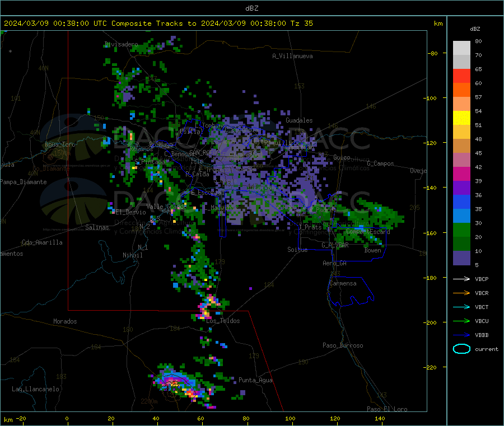This screenshot has width=504, height=426.
Task: Click the '-220' km y-axis tick label
Action: (x=430, y=368)
